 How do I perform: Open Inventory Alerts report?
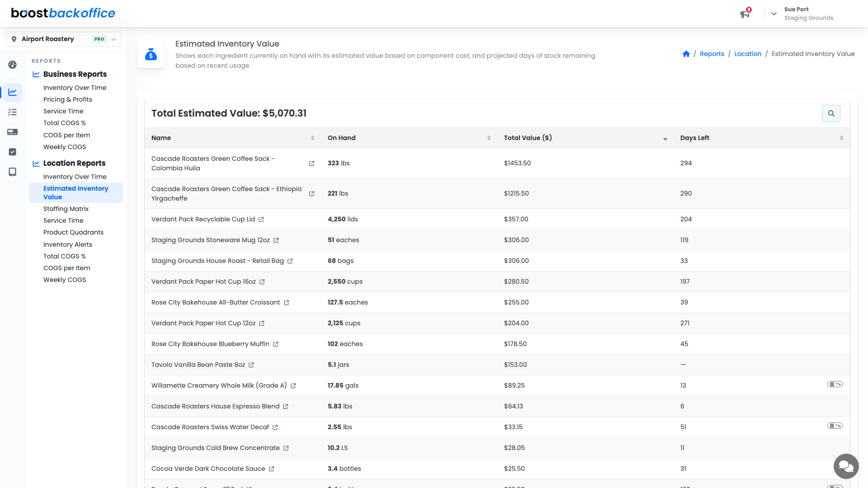click(68, 244)
